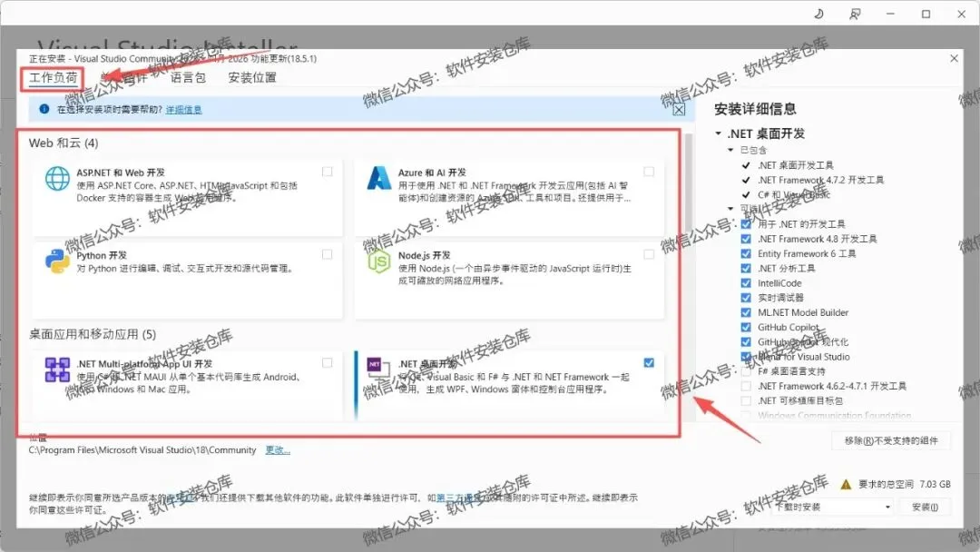The width and height of the screenshot is (980, 552).
Task: Switch to the 安装位置 tab
Action: point(252,77)
